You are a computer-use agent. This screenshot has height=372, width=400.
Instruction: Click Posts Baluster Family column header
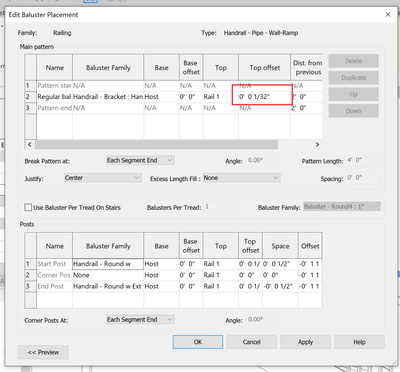108,246
